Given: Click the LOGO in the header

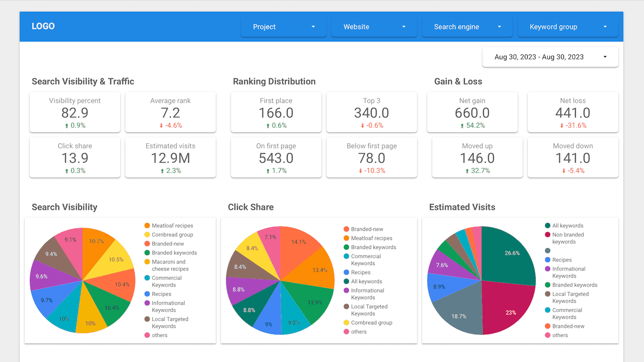Looking at the screenshot, I should tap(43, 26).
